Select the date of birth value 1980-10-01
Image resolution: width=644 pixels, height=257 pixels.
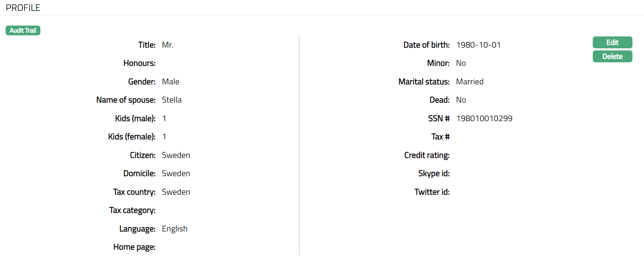[478, 45]
